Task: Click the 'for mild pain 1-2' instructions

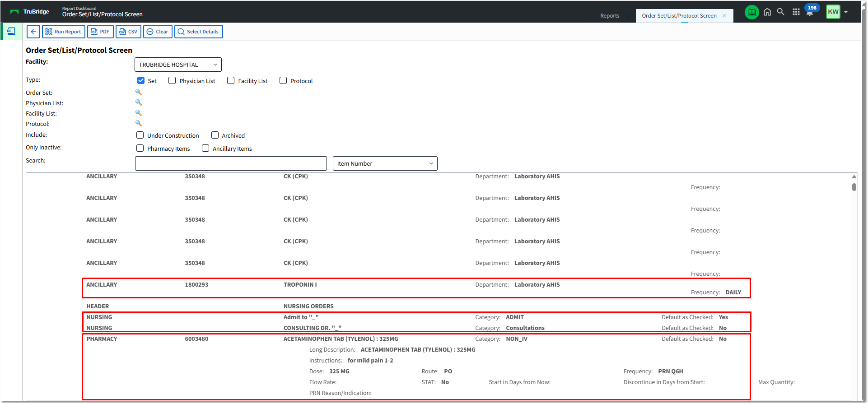Action: [370, 361]
